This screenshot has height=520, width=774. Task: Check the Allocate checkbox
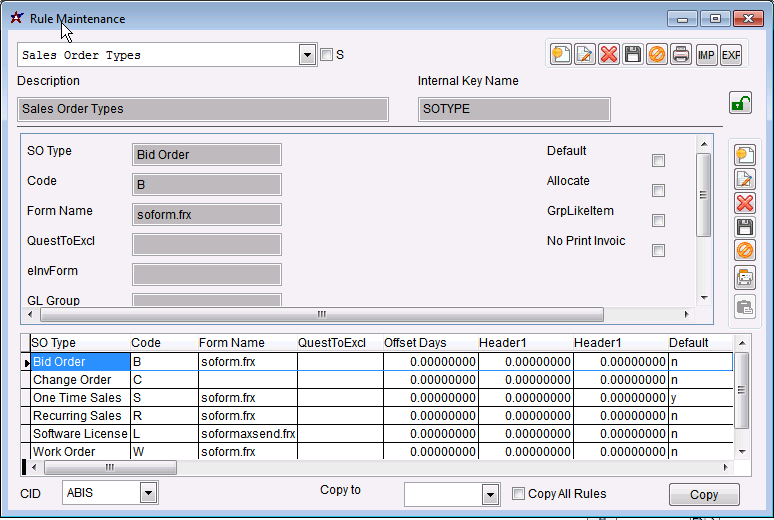[x=658, y=191]
